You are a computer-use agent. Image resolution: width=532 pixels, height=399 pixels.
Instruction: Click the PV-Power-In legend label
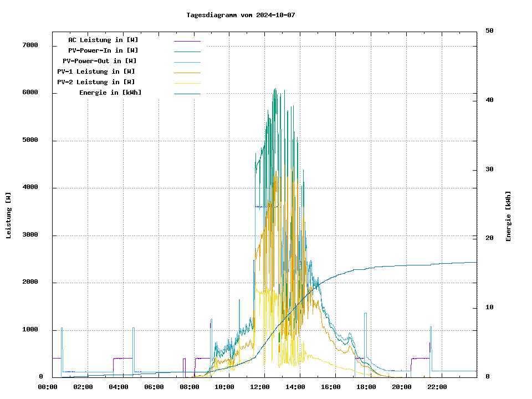(x=103, y=50)
